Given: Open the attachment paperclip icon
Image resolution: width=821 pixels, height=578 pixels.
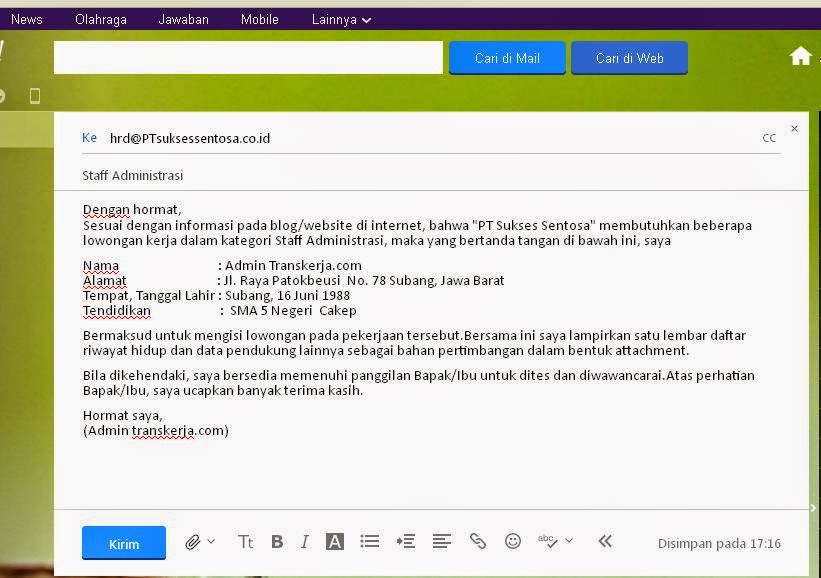Looking at the screenshot, I should (193, 541).
